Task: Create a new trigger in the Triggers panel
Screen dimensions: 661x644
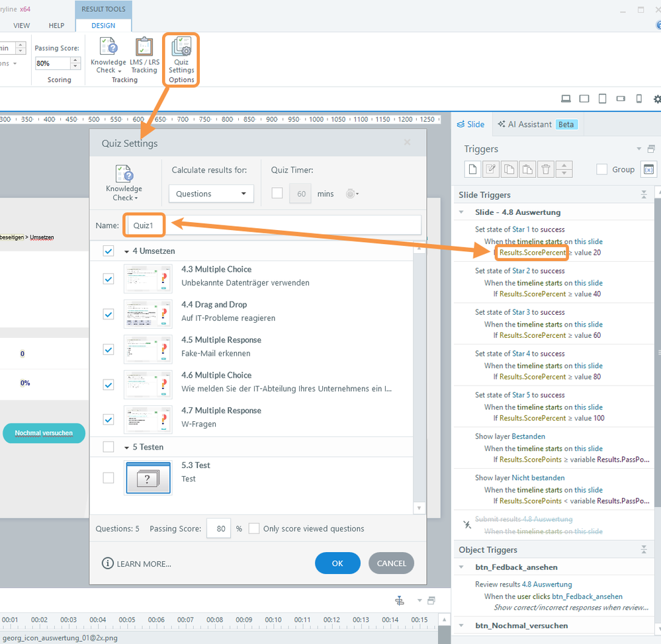Action: click(472, 169)
